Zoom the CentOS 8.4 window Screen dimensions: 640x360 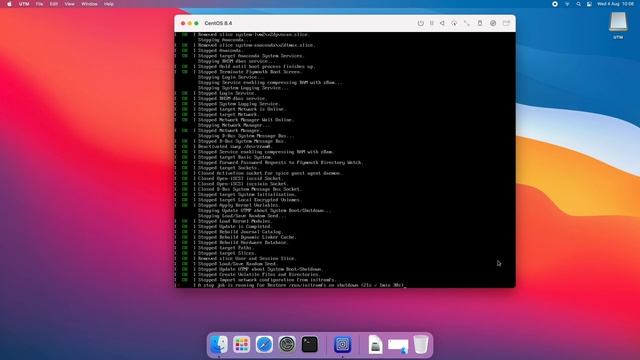coord(196,23)
